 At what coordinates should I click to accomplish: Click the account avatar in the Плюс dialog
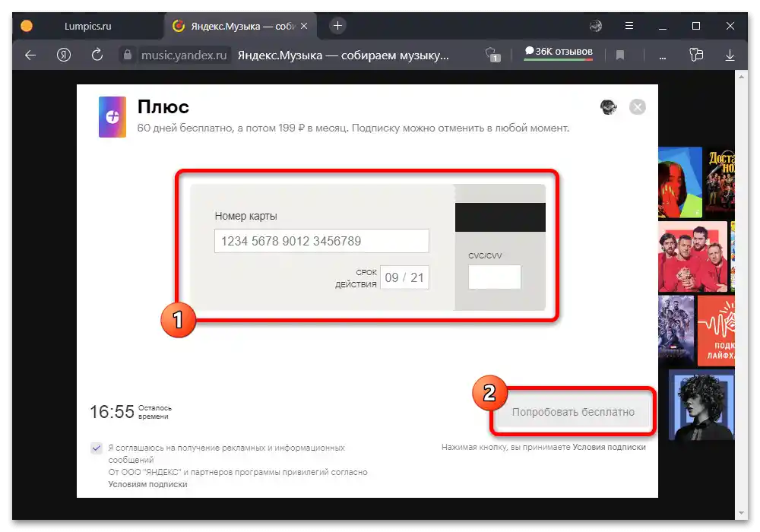click(608, 107)
